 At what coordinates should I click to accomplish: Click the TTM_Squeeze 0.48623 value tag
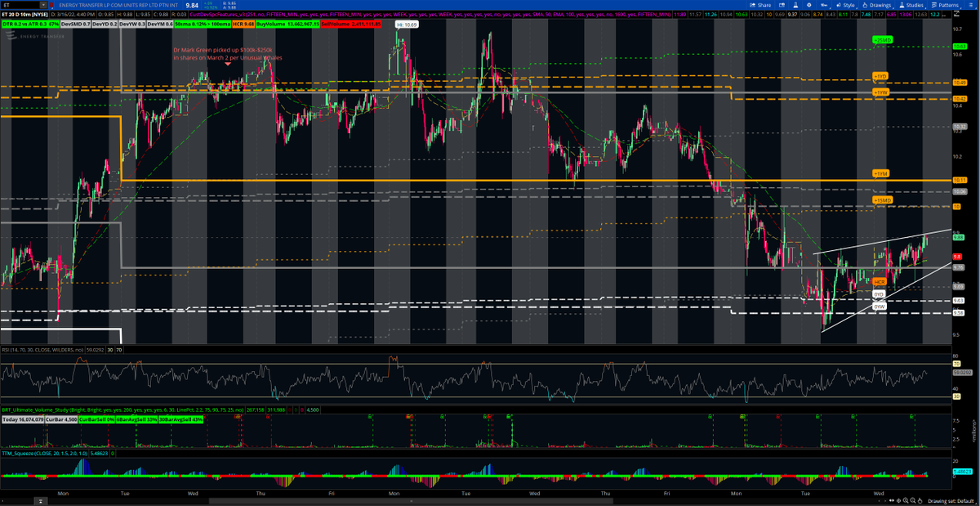961,472
